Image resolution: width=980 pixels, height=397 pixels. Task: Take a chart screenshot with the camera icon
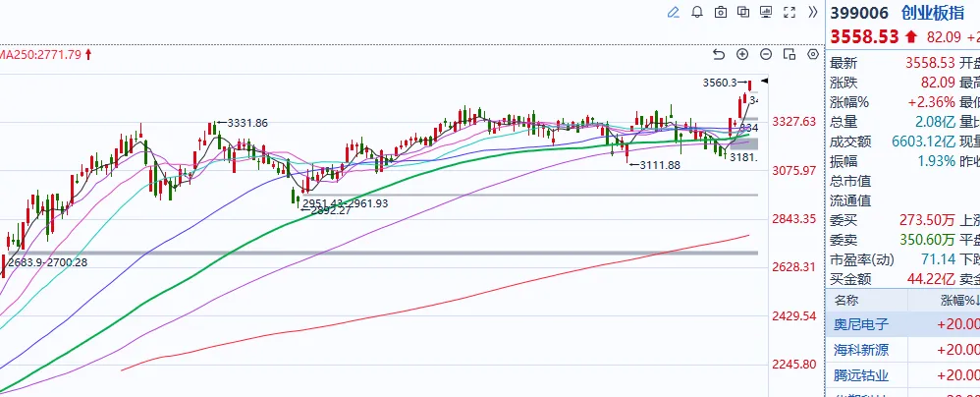click(721, 13)
